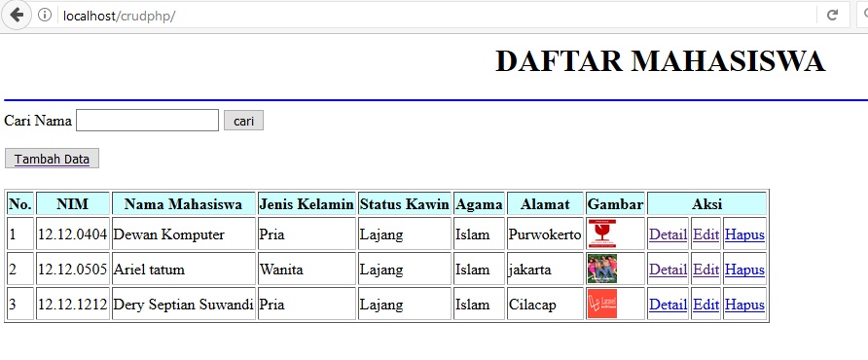Screen dimensions: 868x360
Task: Click the name cell Dery Septian Suwandi
Action: (183, 305)
